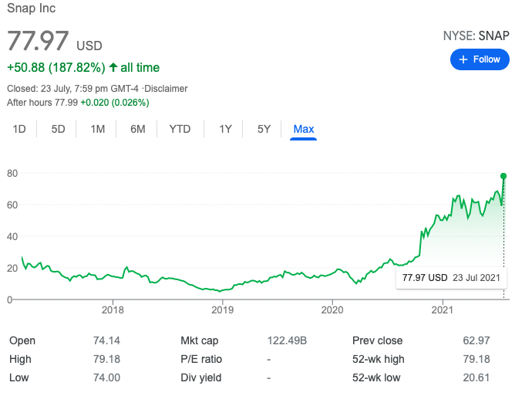Click the green chart endpoint dot
Screen dimensions: 532x396
(x=503, y=176)
